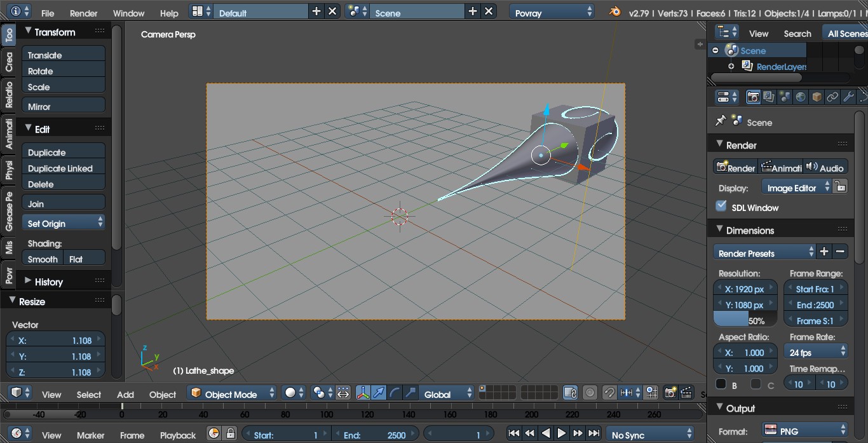
Task: Toggle the 3D manipulator widget button
Action: tap(363, 393)
